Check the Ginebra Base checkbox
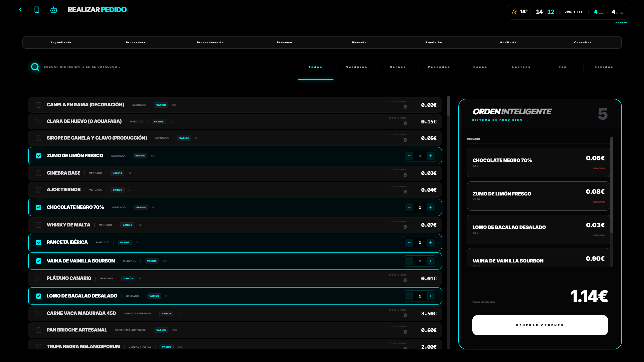The width and height of the screenshot is (644, 362). [39, 173]
